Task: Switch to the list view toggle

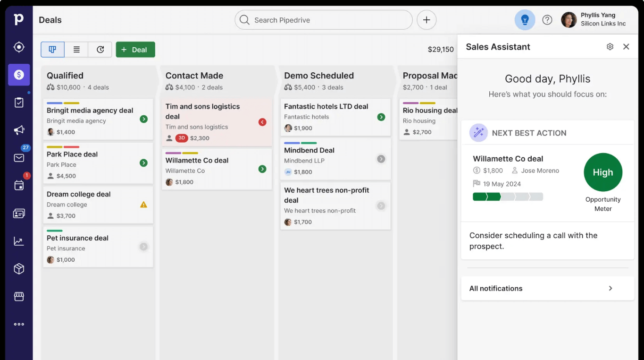Action: [x=76, y=49]
